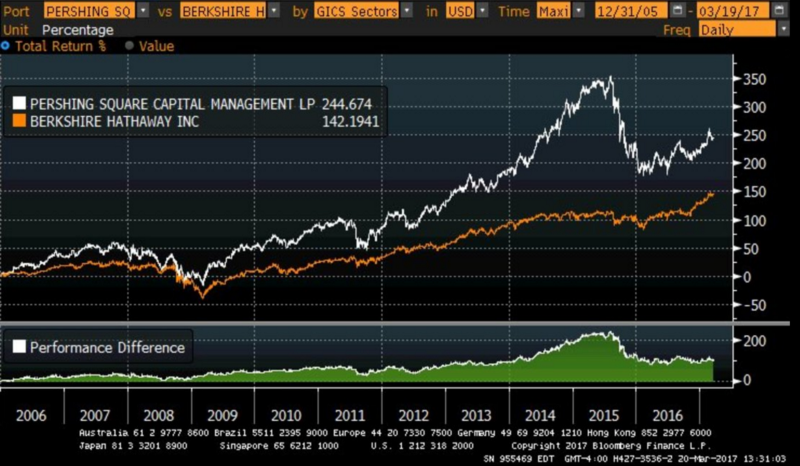Click the USD currency field
The image size is (800, 466).
click(x=461, y=11)
